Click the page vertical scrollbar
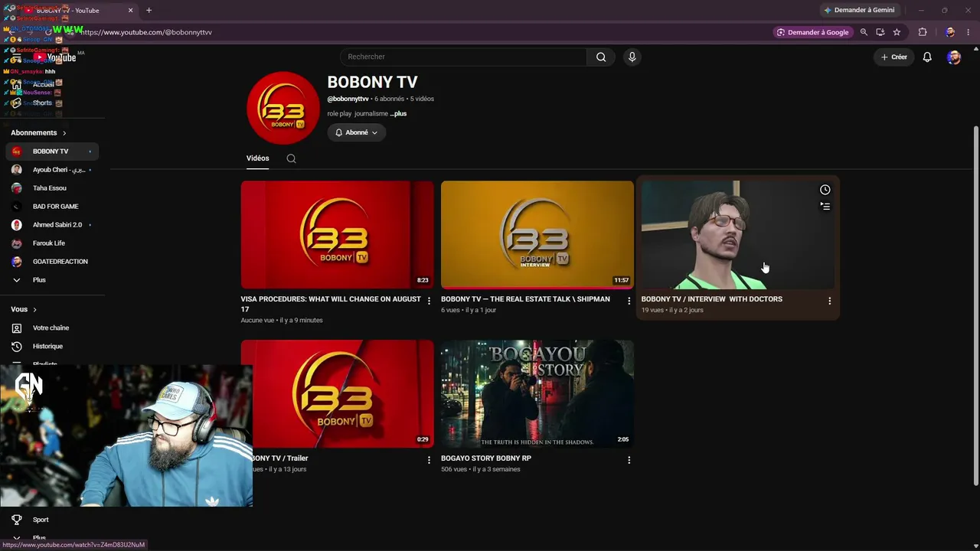The width and height of the screenshot is (980, 551). 975,305
